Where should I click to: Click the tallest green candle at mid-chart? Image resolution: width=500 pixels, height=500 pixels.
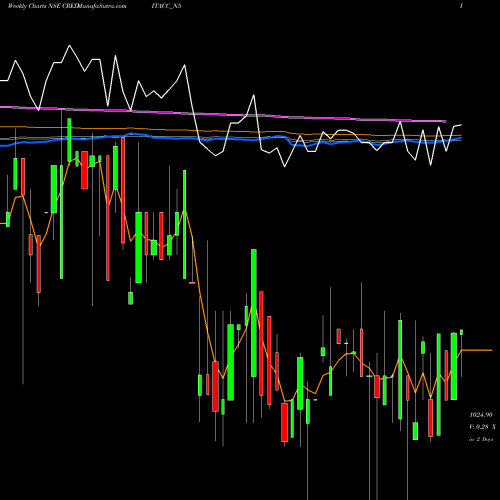coord(254,313)
